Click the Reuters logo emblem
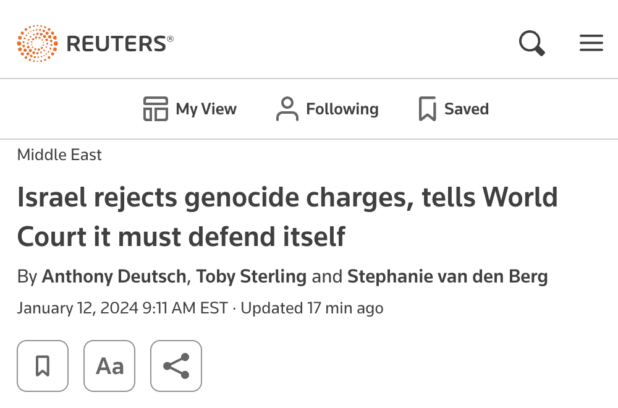 [37, 43]
